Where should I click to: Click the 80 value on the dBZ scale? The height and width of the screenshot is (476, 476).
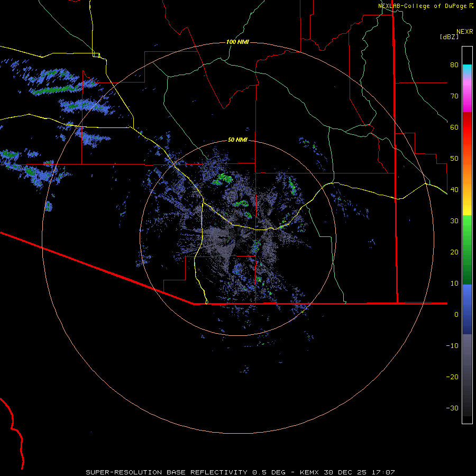point(454,65)
